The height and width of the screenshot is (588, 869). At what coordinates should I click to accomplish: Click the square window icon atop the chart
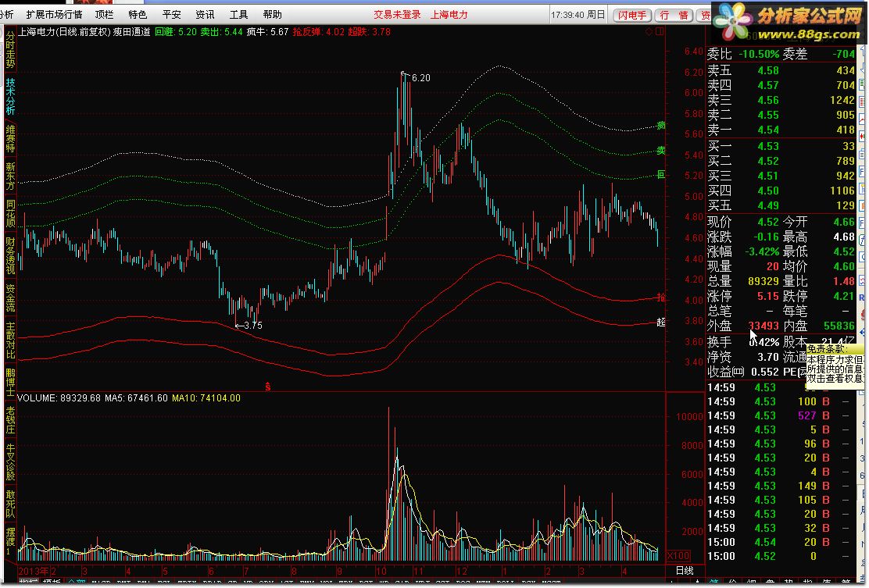pos(660,32)
